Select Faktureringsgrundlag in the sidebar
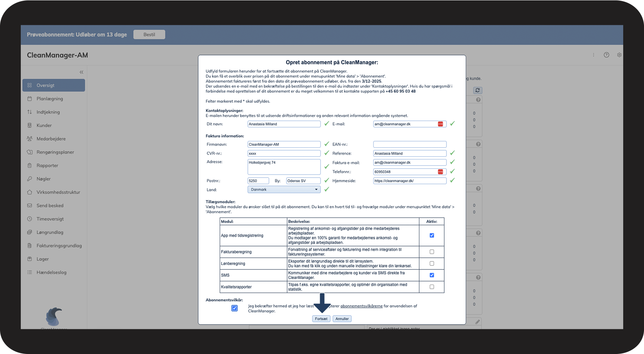The image size is (644, 354). (x=59, y=246)
